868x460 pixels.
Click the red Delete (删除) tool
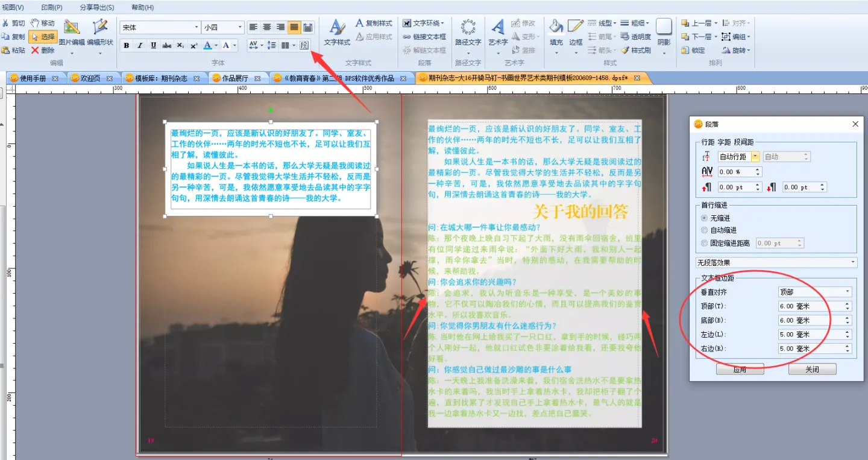[43, 50]
